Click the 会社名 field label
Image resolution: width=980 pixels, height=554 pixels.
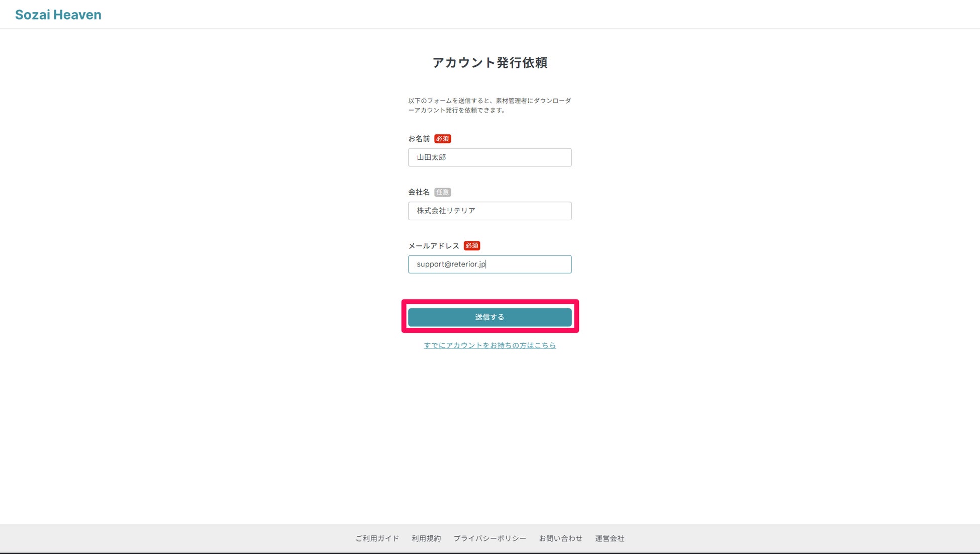(419, 192)
